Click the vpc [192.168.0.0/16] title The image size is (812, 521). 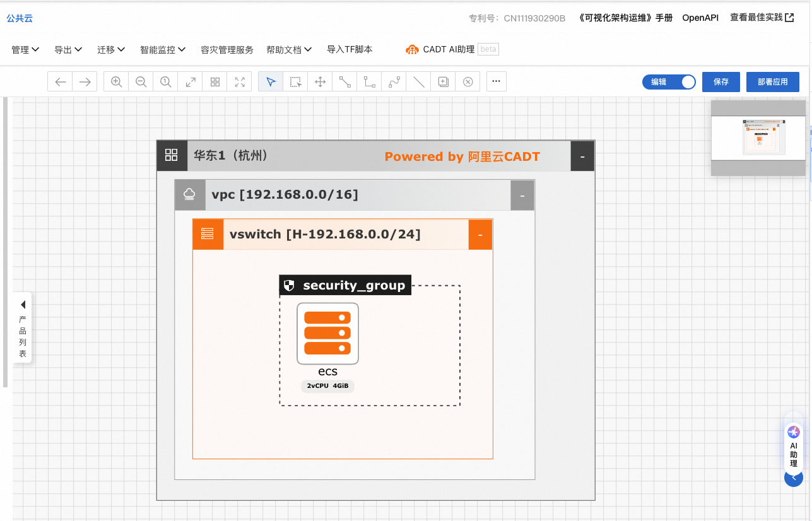(x=285, y=194)
